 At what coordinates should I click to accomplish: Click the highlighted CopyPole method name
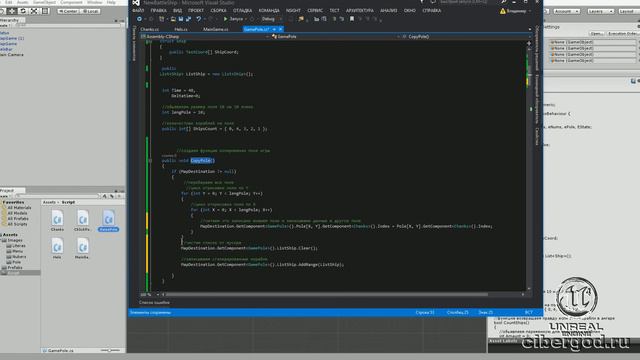pos(202,161)
